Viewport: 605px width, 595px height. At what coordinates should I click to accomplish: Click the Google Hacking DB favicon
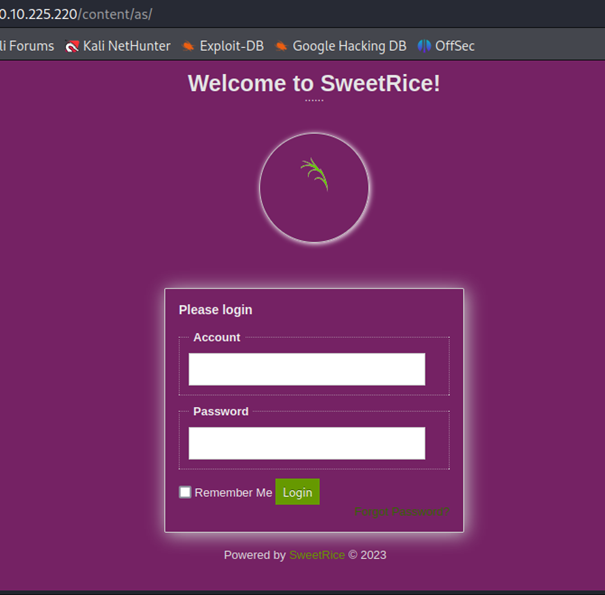click(281, 46)
